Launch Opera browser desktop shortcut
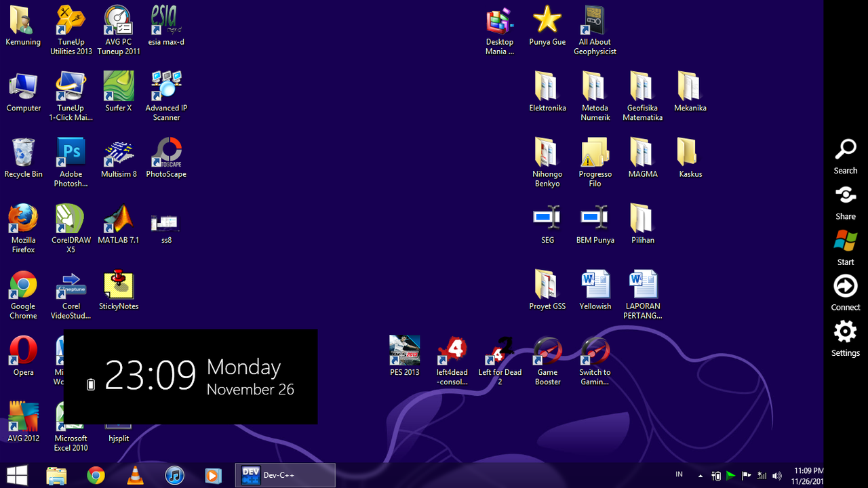Image resolution: width=868 pixels, height=488 pixels. coord(23,356)
